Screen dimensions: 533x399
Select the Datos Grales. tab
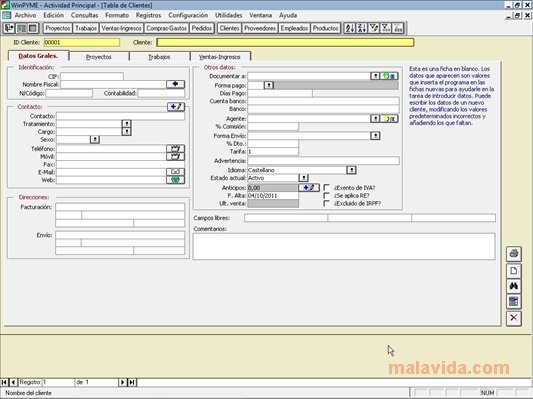tap(38, 56)
